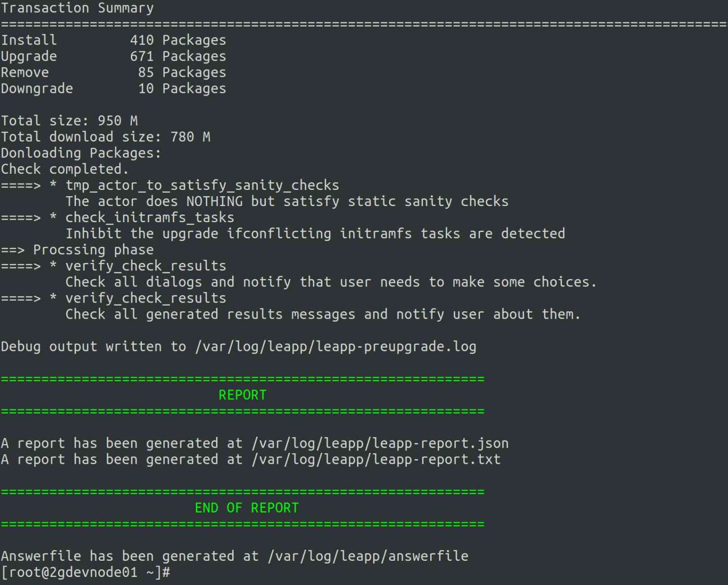
Task: Click the green END OF REPORT heading
Action: coord(246,508)
